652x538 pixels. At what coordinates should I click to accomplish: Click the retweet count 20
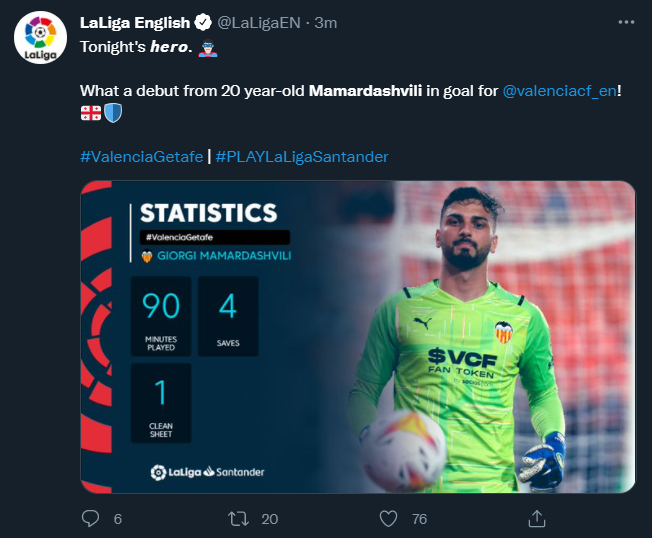[269, 519]
